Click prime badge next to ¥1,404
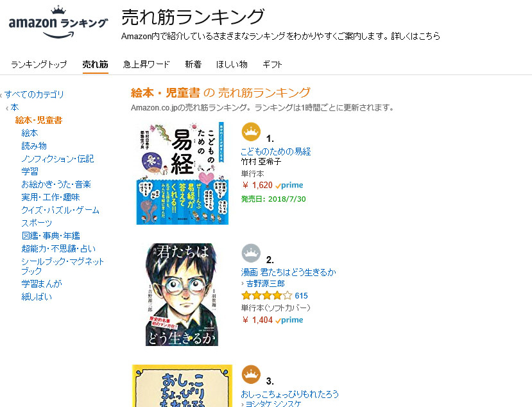 [x=289, y=320]
